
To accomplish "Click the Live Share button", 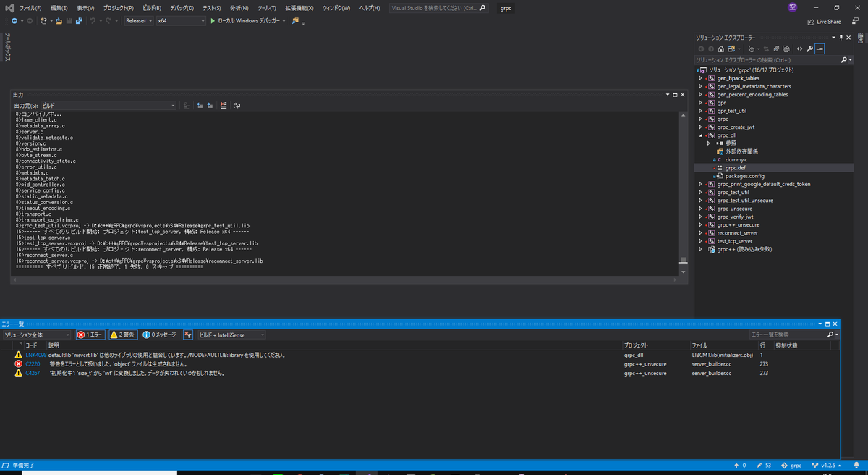I will (x=824, y=22).
